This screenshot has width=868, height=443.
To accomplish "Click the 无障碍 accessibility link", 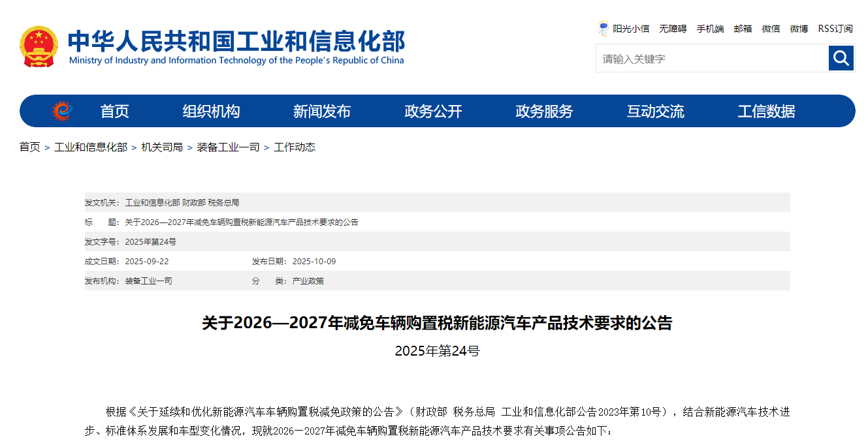I will 673,29.
